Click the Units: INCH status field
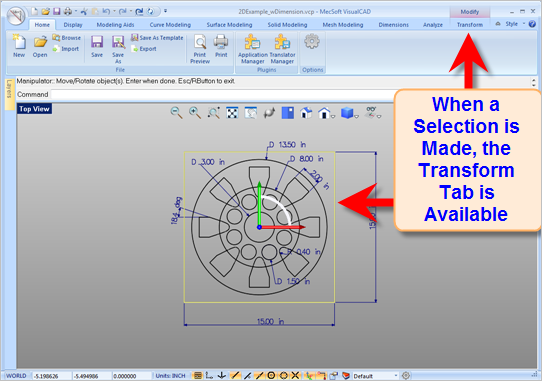 [x=170, y=375]
